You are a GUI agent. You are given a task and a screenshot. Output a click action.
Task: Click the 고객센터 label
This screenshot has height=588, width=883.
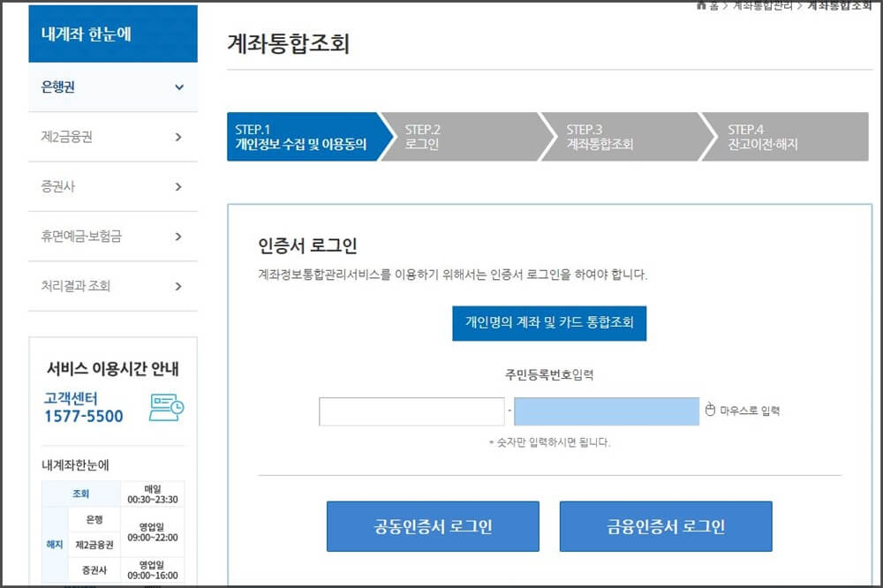point(71,398)
